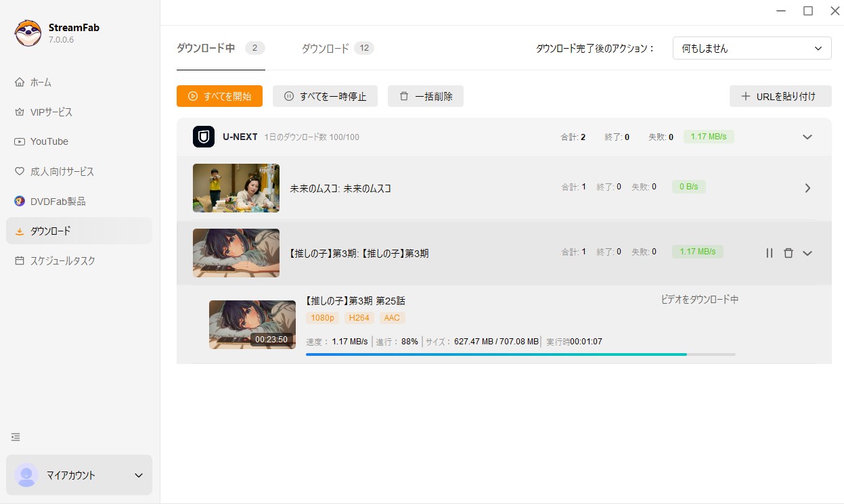Image resolution: width=844 pixels, height=504 pixels.
Task: Pause the 【推しの子】第3期 download
Action: click(769, 253)
